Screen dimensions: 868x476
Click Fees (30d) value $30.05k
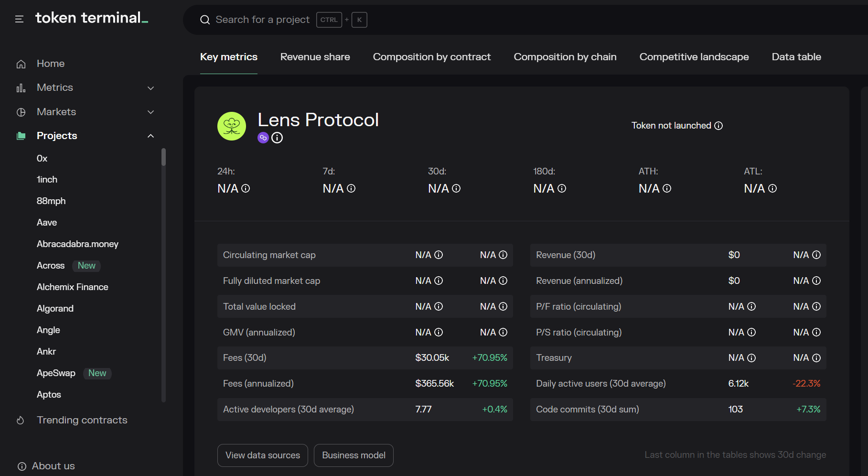[432, 358]
